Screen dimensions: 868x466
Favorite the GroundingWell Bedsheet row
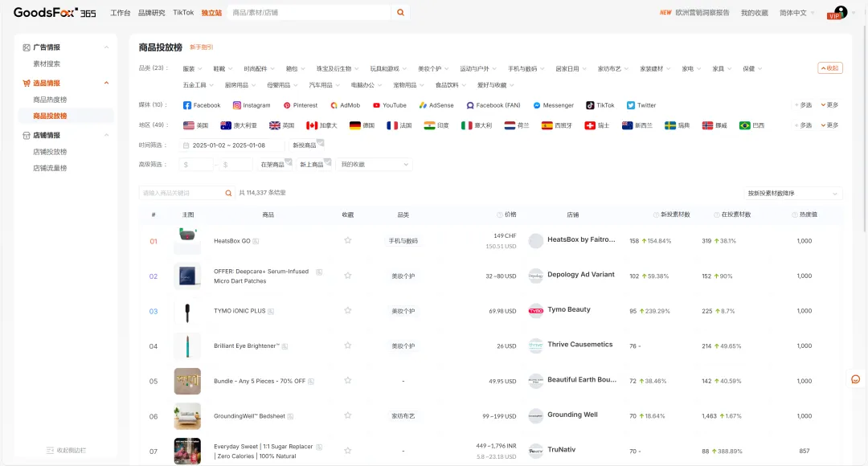tap(348, 415)
